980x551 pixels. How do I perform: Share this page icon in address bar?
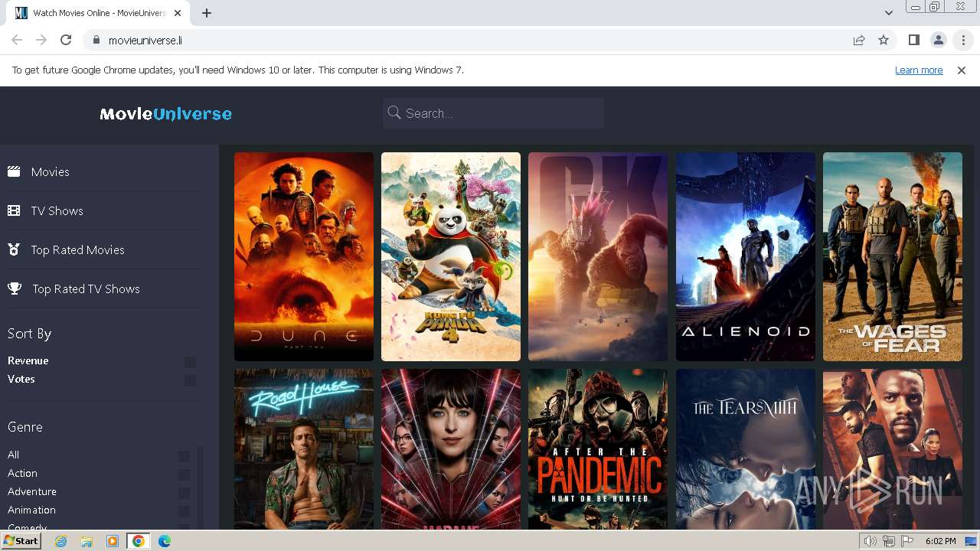tap(859, 40)
